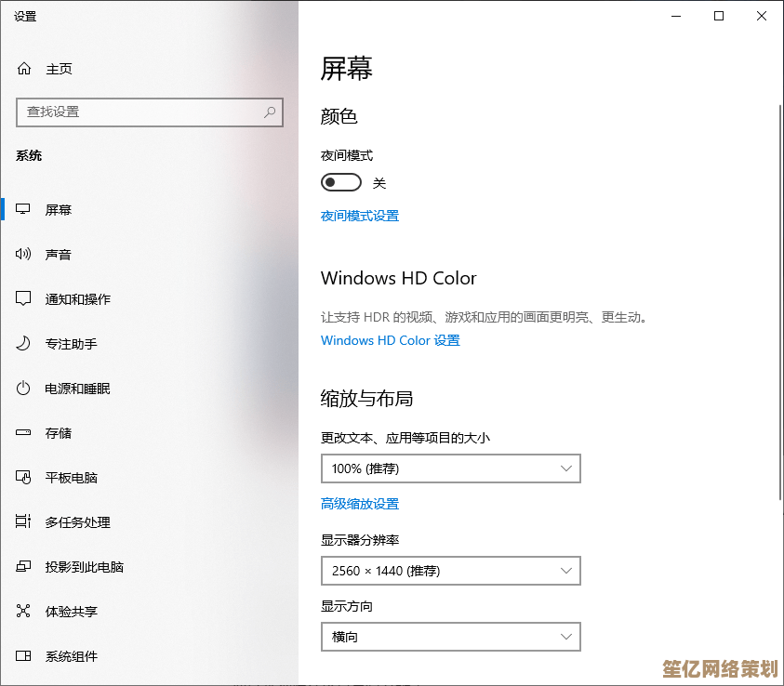Click the Display monitor icon in the sidebar

click(x=24, y=210)
